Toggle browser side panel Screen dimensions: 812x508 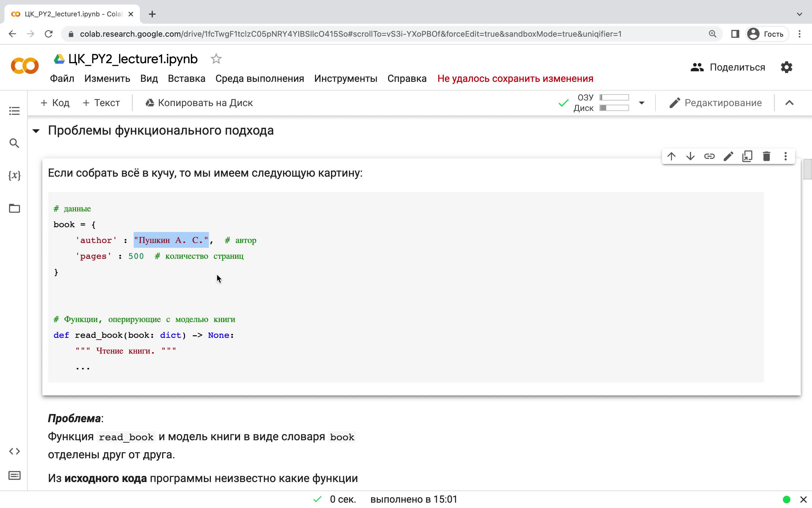(x=735, y=34)
